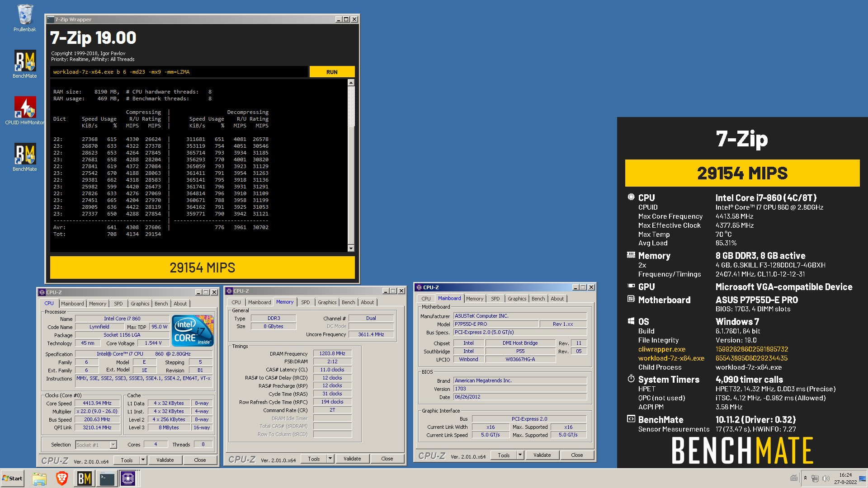Open the Socket #1 selection combo box
868x488 pixels.
(96, 445)
